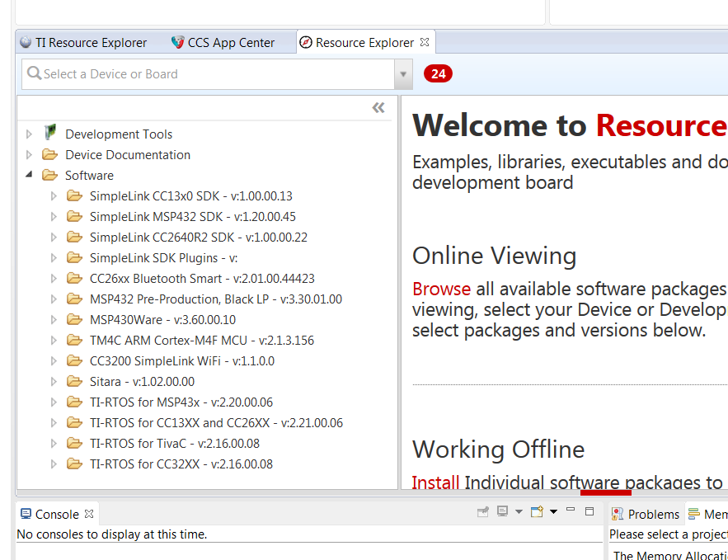Click the Select a Device or Board field
The image size is (728, 560).
[208, 74]
